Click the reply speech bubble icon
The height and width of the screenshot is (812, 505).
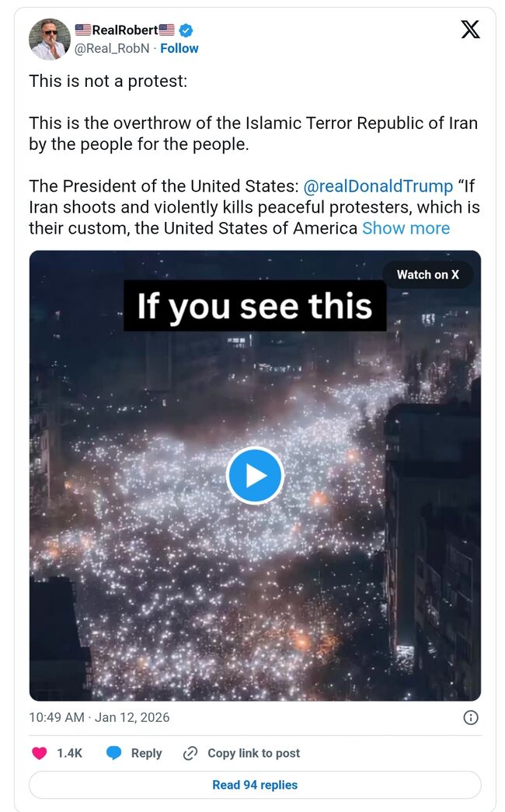(114, 753)
